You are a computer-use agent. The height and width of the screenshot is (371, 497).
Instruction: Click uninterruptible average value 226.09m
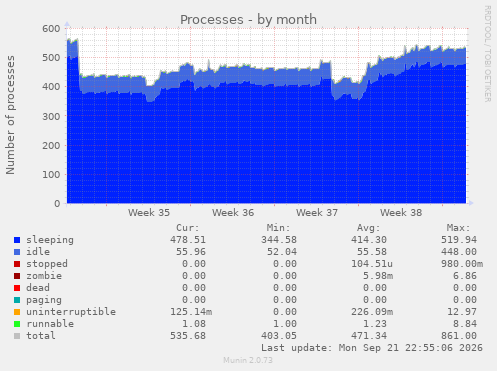coord(372,312)
